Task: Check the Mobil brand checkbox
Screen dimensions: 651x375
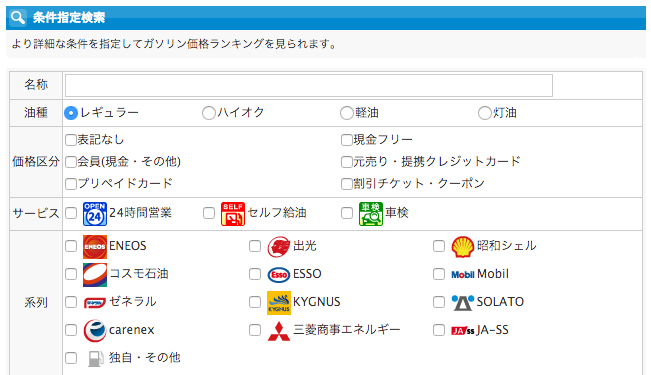Action: coord(439,274)
